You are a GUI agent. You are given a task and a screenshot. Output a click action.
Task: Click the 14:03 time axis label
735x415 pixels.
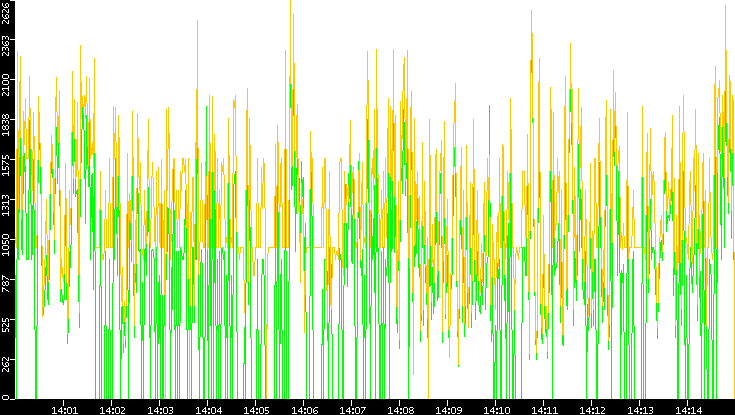(160, 410)
